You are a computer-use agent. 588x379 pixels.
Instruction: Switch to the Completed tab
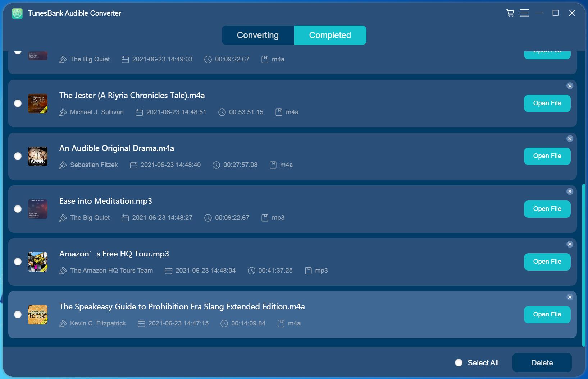[x=330, y=35]
